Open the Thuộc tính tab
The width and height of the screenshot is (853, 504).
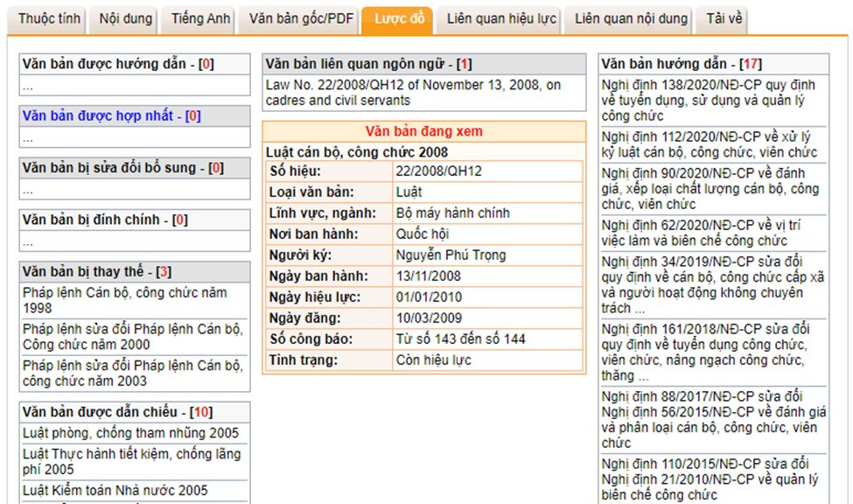[49, 18]
